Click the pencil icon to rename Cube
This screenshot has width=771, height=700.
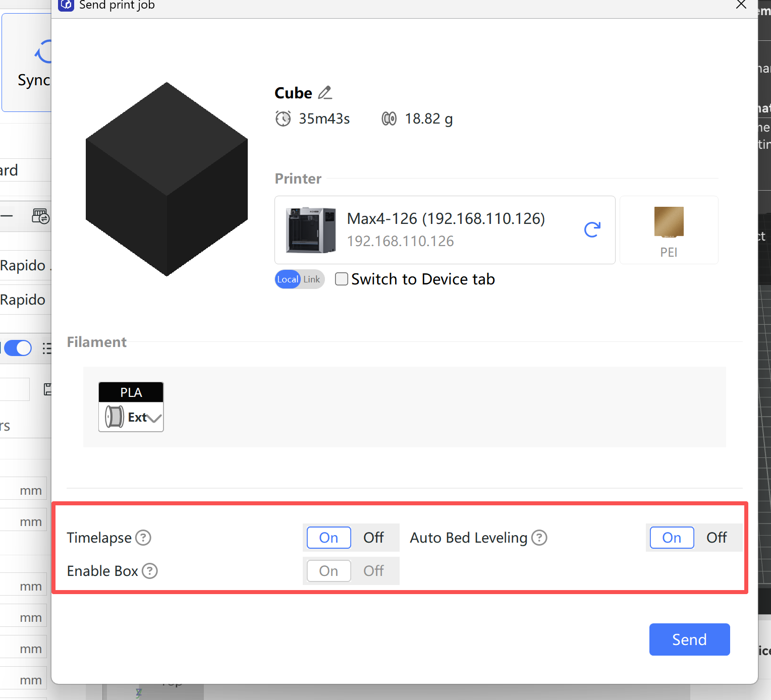[x=325, y=93]
